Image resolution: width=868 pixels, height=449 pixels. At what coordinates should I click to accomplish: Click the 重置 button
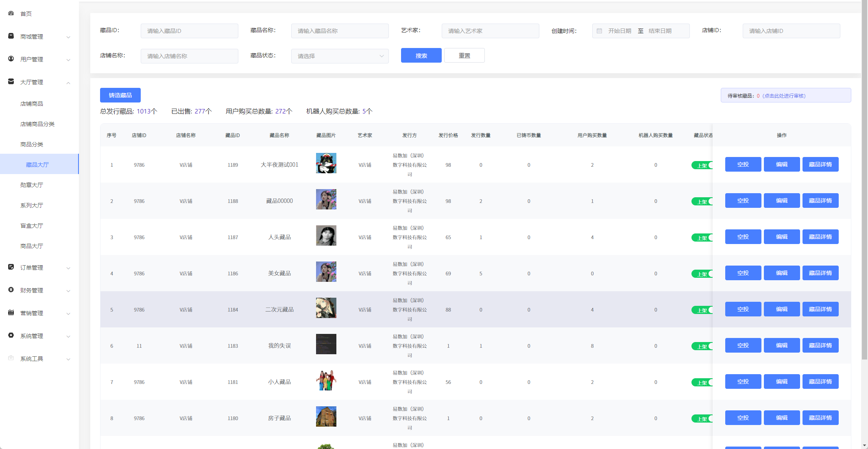(x=465, y=55)
